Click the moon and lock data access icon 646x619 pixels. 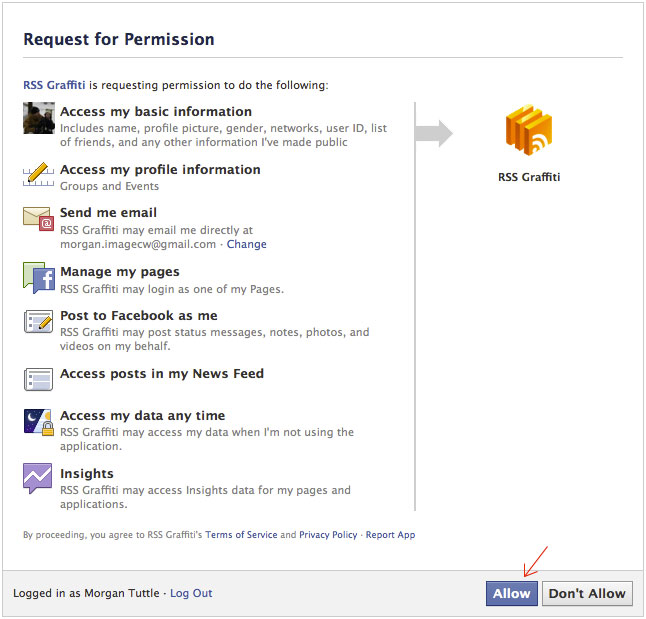(38, 420)
